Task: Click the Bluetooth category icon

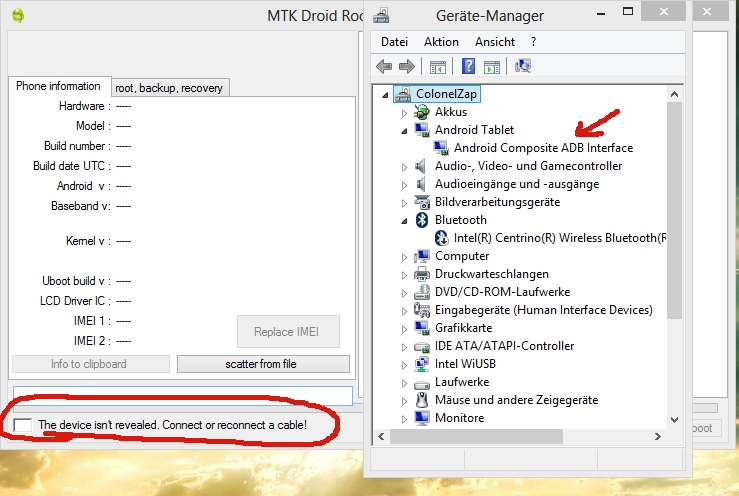Action: tap(422, 220)
